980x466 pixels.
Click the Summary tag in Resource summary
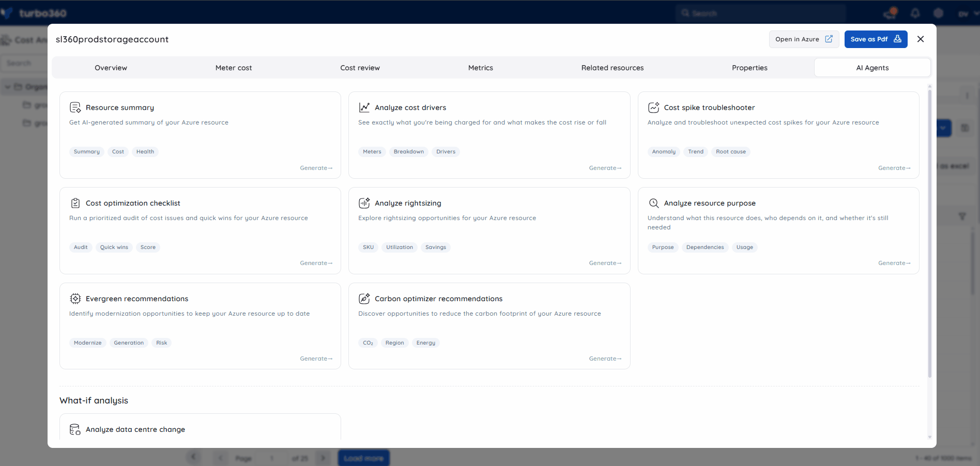pyautogui.click(x=87, y=152)
